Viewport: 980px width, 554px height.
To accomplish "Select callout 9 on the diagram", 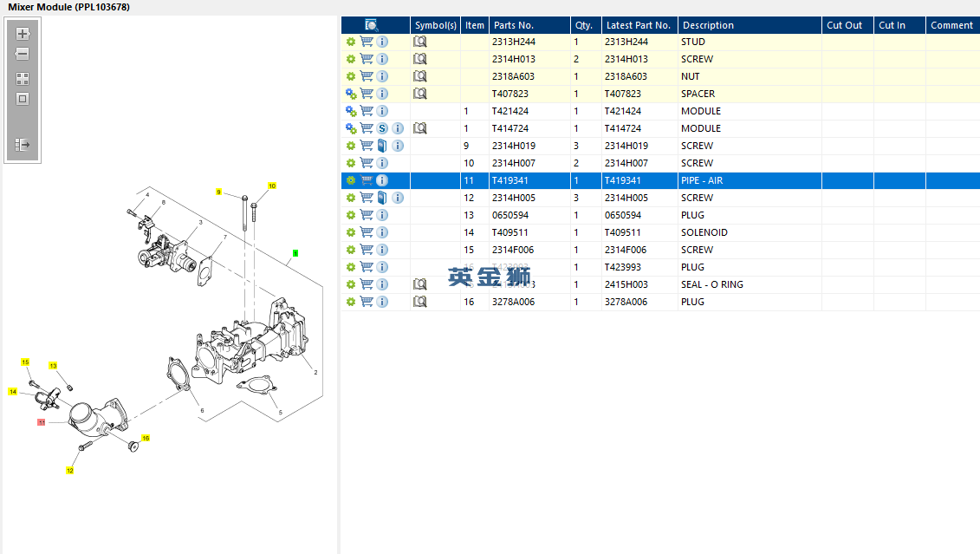I will [218, 192].
